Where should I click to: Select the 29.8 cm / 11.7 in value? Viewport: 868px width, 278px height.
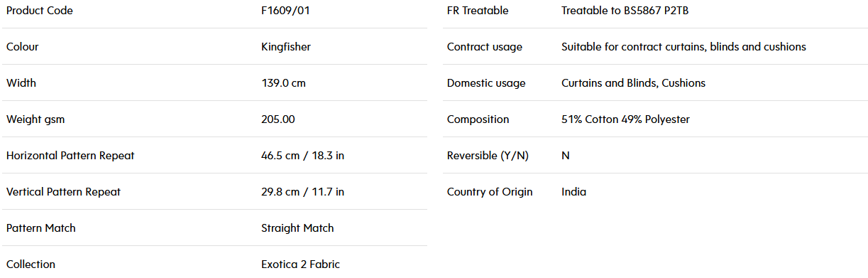tap(303, 192)
